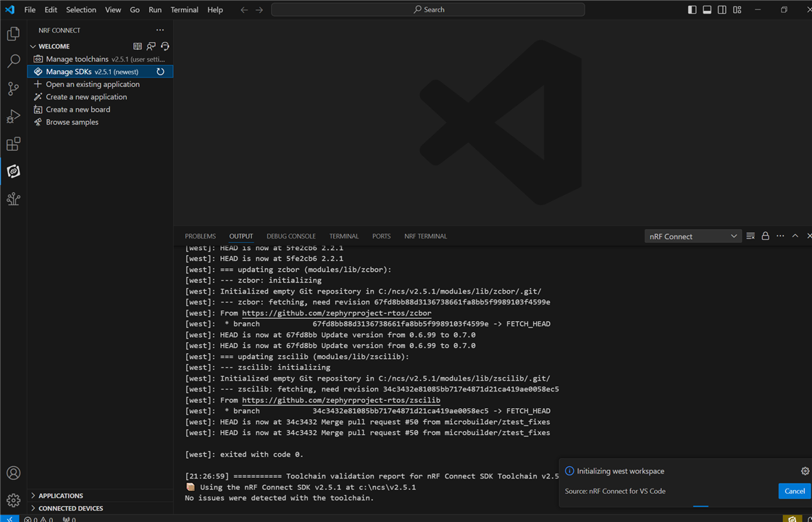This screenshot has height=522, width=812.
Task: Open Source Control view in activity bar
Action: pyautogui.click(x=14, y=88)
